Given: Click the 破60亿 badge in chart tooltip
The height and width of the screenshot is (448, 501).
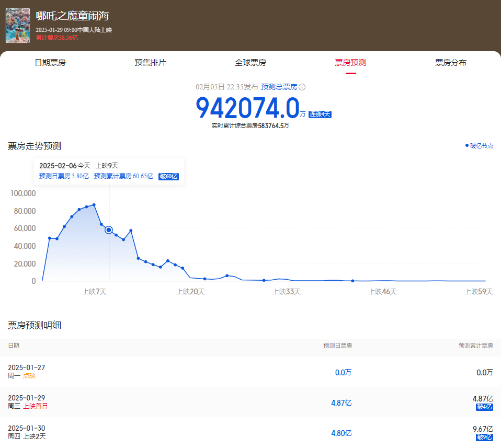Looking at the screenshot, I should (x=168, y=177).
